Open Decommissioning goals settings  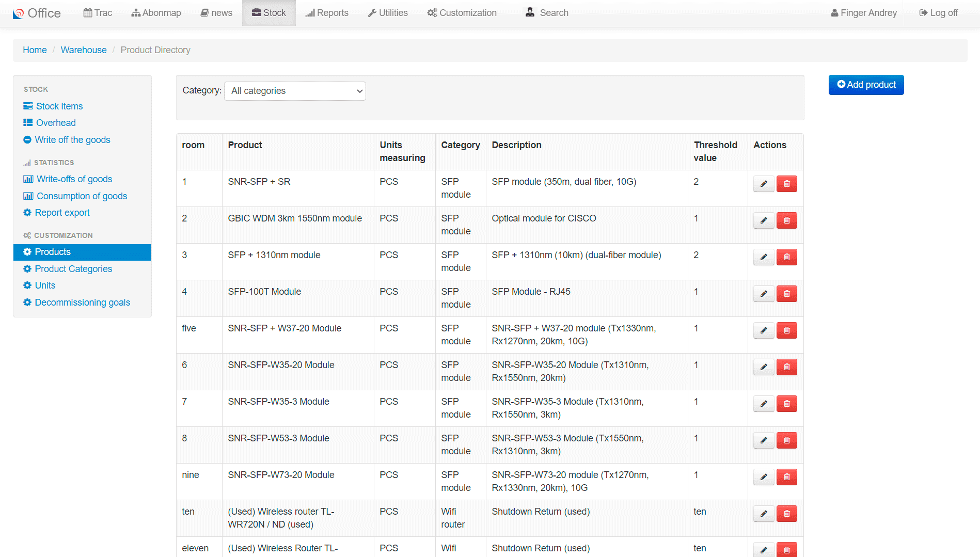pyautogui.click(x=77, y=303)
